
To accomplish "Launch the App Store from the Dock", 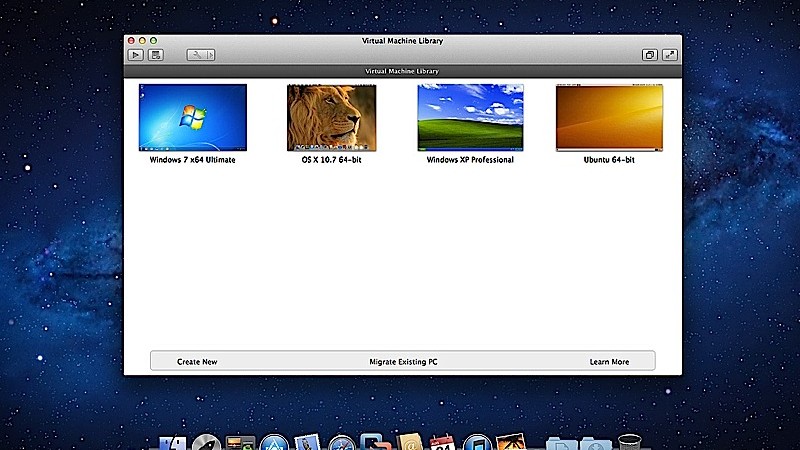I will click(x=273, y=443).
